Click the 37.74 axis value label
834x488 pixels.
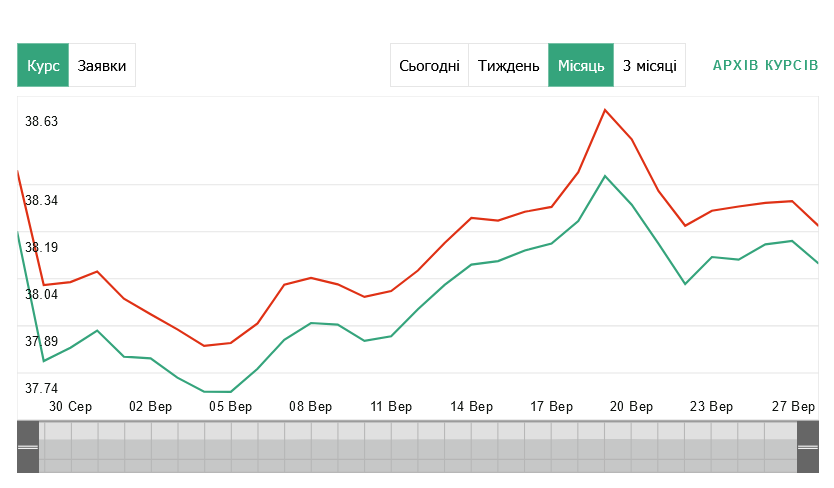coord(42,388)
